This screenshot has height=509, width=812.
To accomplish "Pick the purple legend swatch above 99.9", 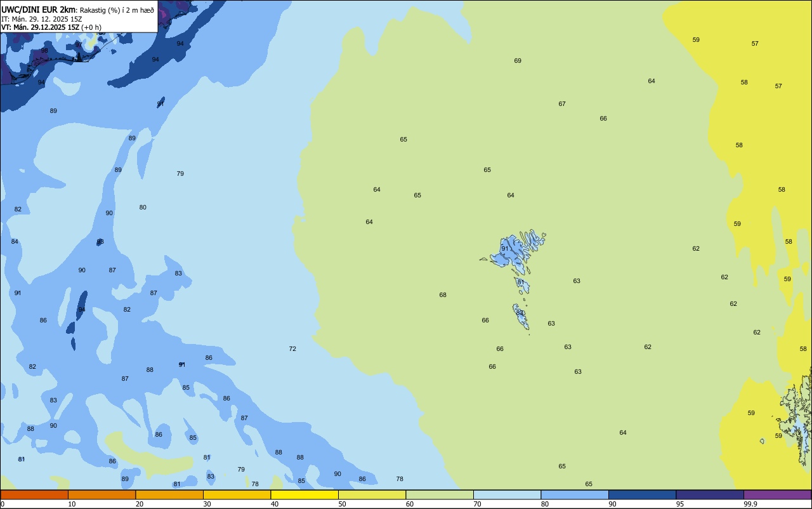I will [x=777, y=494].
